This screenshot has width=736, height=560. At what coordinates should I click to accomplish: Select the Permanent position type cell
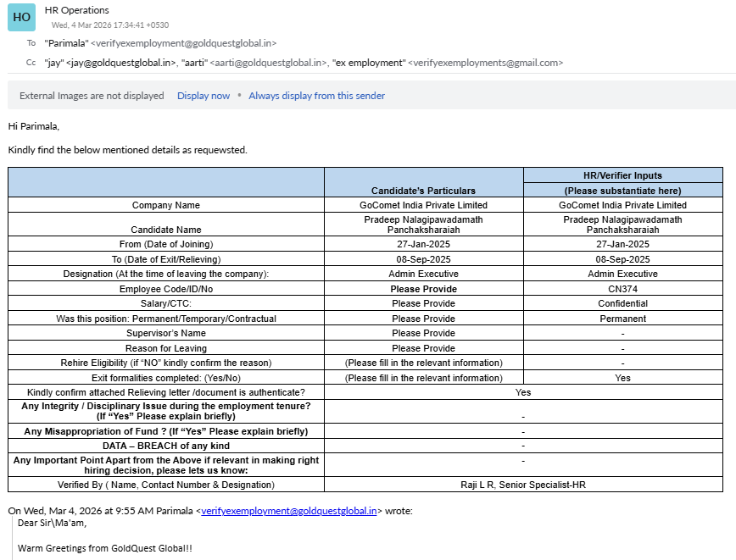(622, 319)
